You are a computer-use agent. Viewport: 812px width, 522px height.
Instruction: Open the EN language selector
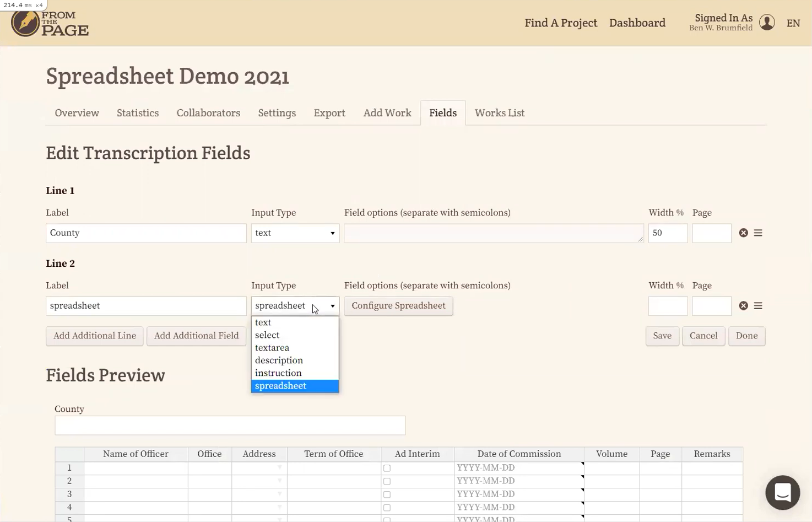[793, 23]
